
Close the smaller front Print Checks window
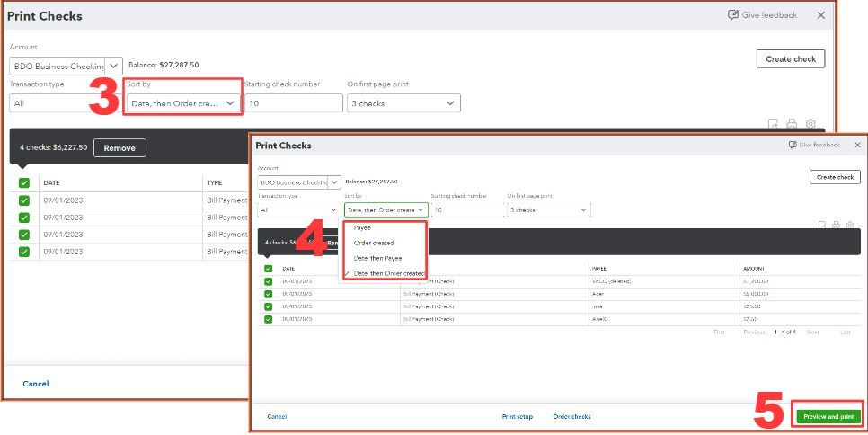pos(857,145)
